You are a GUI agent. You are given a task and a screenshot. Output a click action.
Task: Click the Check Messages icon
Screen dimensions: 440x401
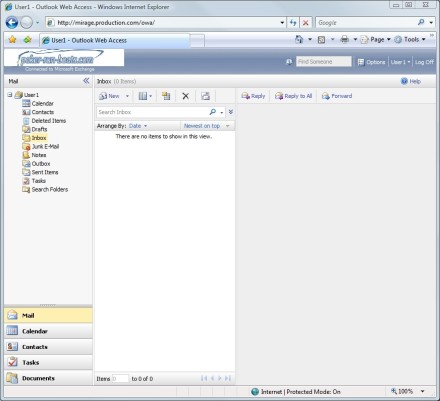(x=206, y=96)
